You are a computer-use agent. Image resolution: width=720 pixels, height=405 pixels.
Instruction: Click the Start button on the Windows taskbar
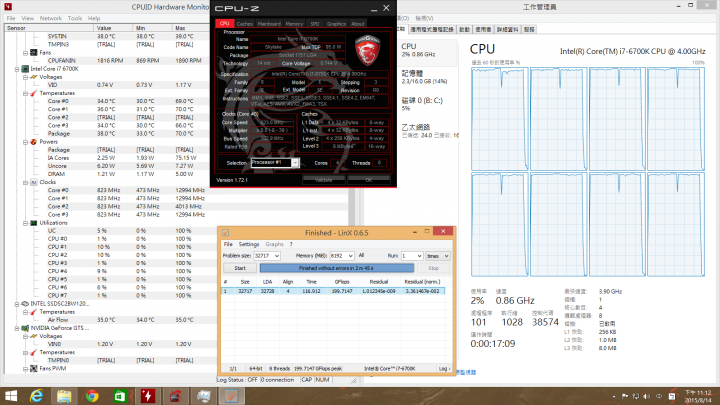coord(10,396)
